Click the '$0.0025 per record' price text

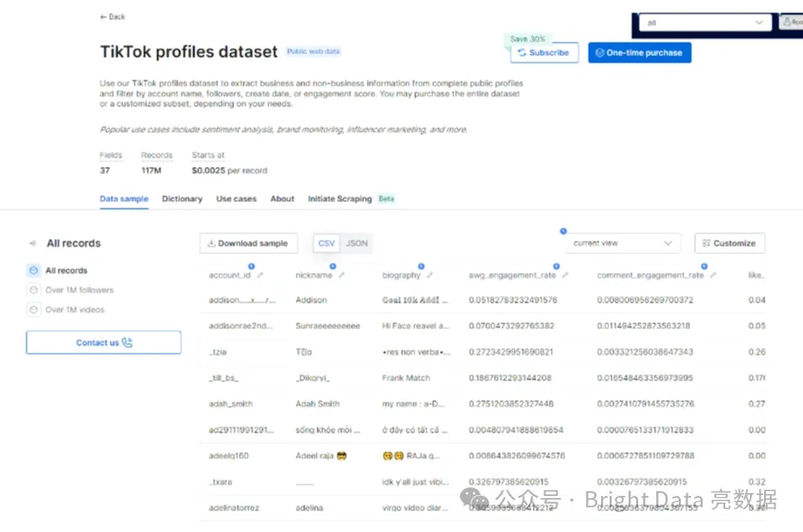point(229,171)
